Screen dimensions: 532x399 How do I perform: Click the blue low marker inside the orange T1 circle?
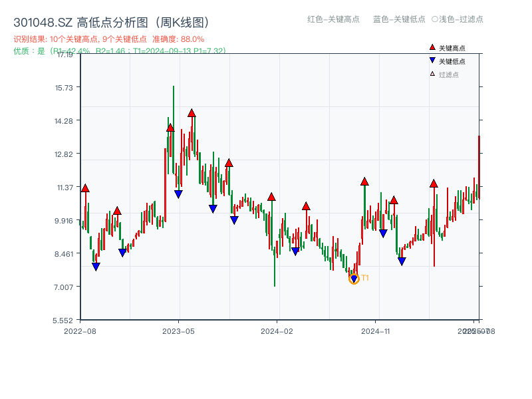tap(354, 278)
